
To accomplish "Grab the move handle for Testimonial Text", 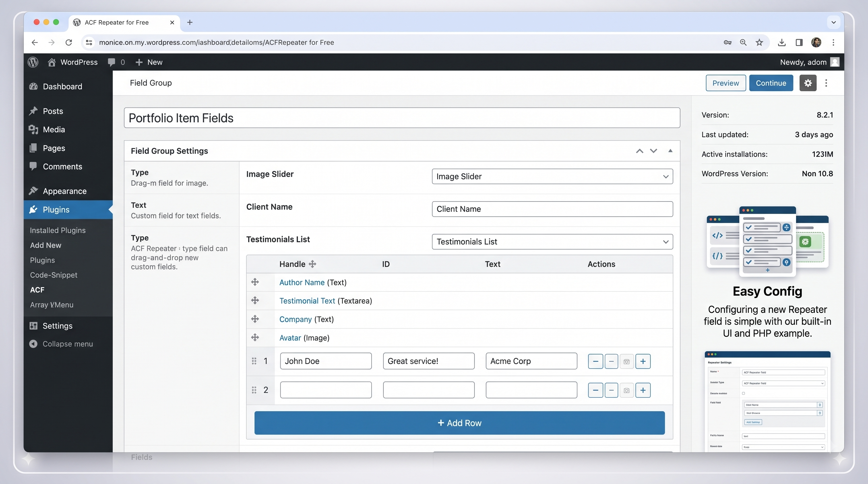I will [x=255, y=300].
